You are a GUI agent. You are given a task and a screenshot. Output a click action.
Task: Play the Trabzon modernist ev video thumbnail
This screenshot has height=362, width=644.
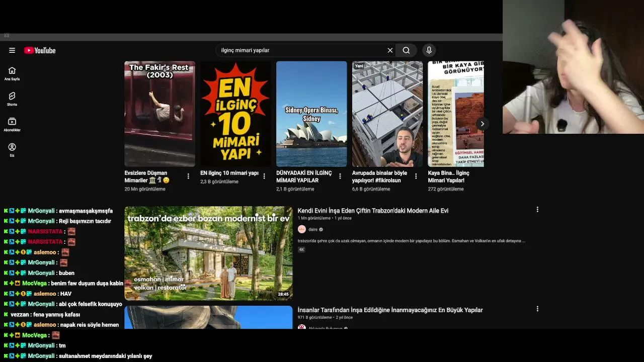pos(208,253)
